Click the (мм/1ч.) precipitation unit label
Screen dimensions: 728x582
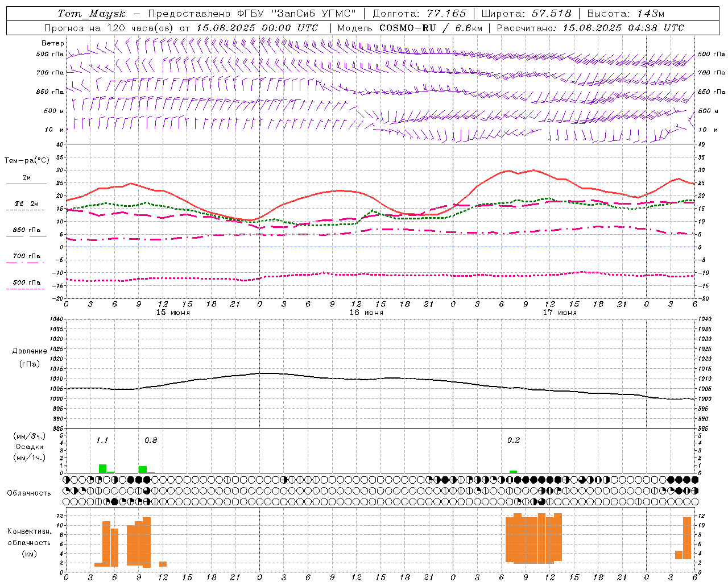(x=30, y=458)
